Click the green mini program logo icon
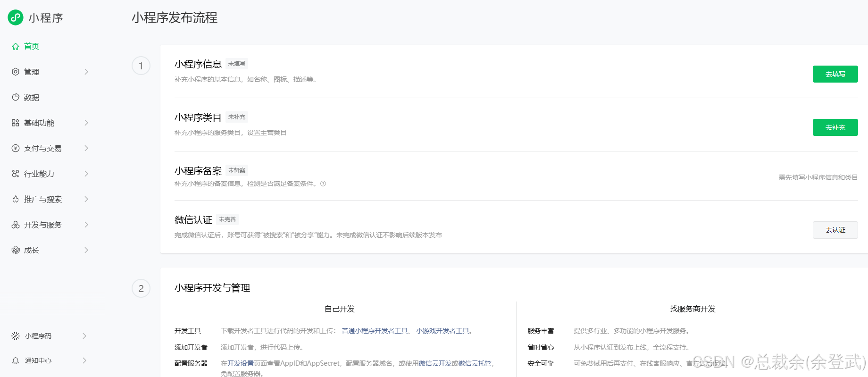This screenshot has height=377, width=868. (16, 17)
